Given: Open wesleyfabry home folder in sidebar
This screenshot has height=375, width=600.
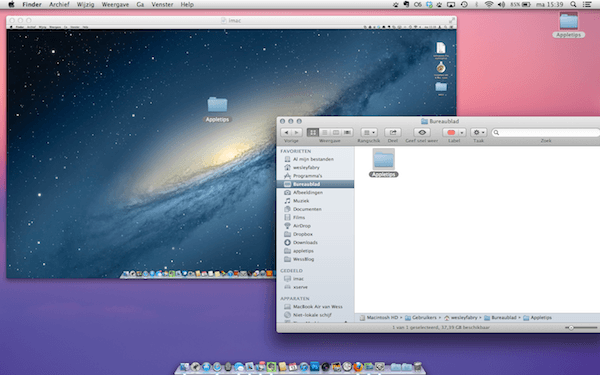Looking at the screenshot, I should click(x=306, y=168).
